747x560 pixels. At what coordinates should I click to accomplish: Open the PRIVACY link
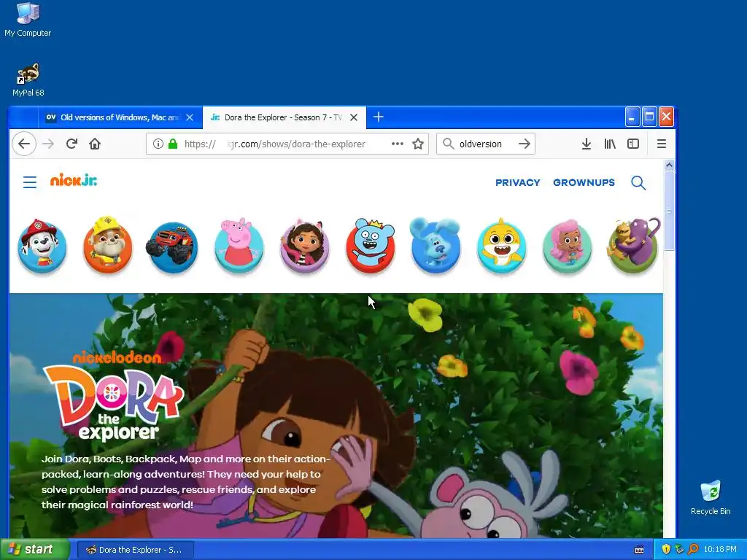point(518,183)
